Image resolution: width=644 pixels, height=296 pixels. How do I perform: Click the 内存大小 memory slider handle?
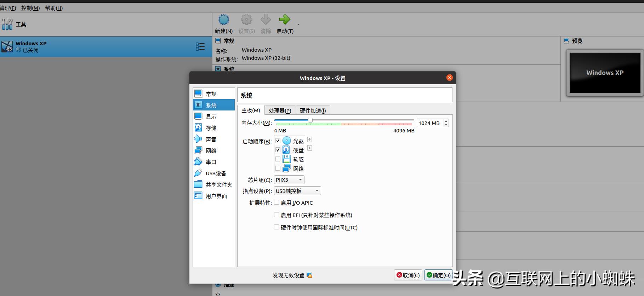(310, 120)
